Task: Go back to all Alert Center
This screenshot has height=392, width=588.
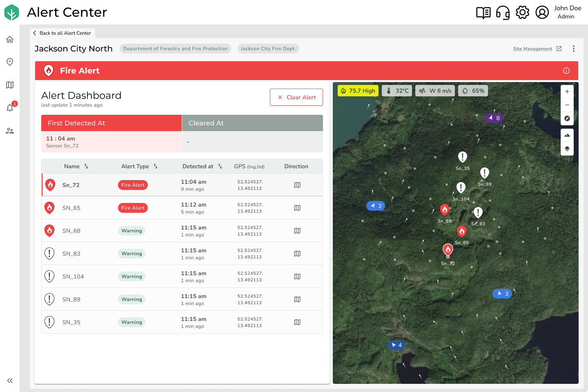Action: coord(62,33)
